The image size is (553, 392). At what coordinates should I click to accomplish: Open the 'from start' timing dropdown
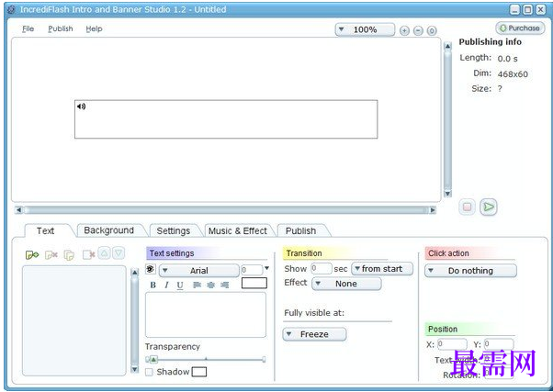(x=382, y=269)
